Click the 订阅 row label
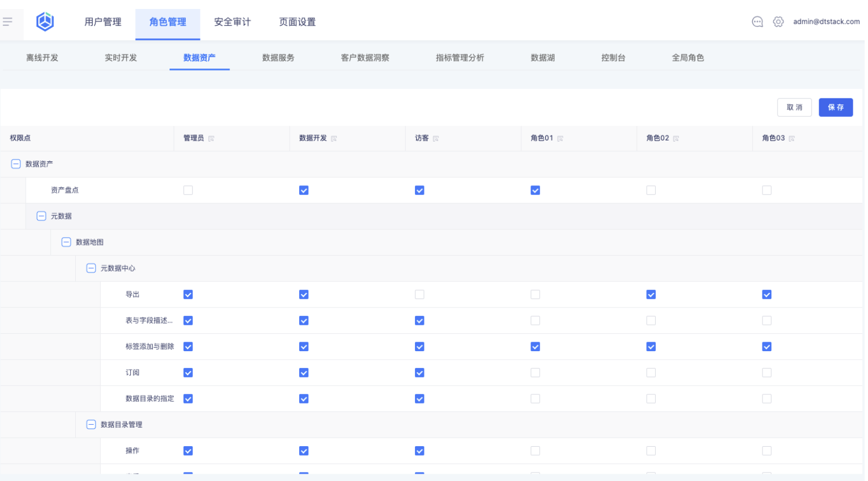This screenshot has width=868, height=481. click(133, 373)
